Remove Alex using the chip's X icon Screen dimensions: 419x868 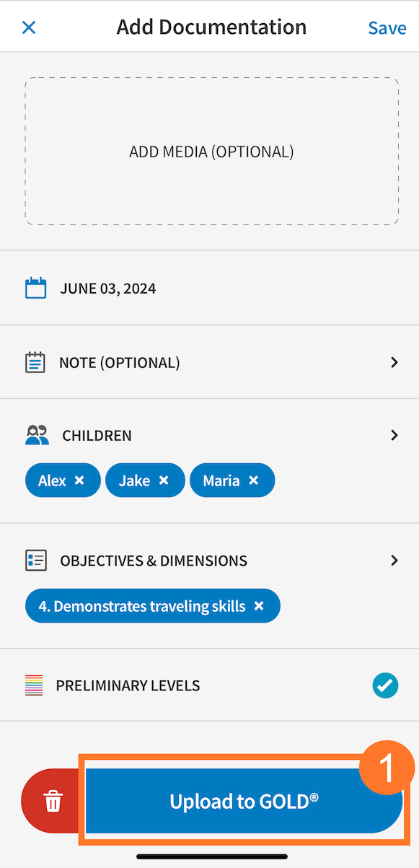click(x=81, y=480)
